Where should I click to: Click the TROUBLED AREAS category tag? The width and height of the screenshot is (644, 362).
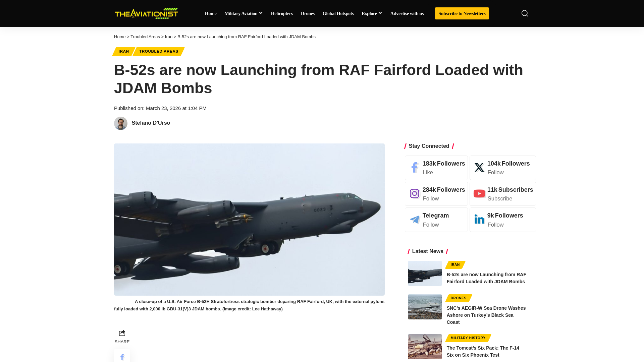pyautogui.click(x=159, y=52)
